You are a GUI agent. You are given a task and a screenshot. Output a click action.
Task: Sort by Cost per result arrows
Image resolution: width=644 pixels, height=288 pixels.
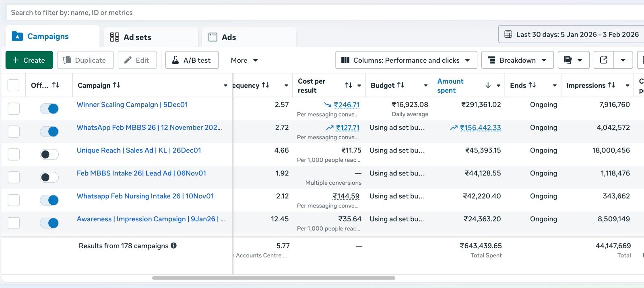click(349, 85)
